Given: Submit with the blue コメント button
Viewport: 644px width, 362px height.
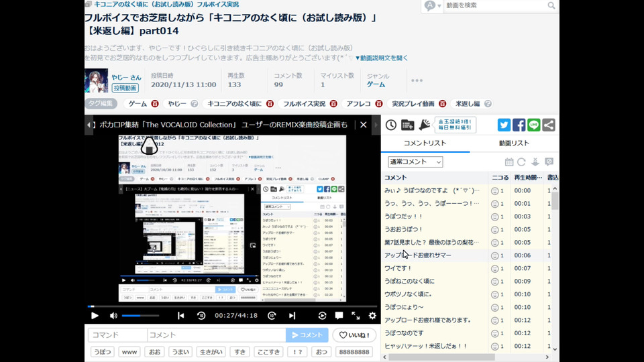Looking at the screenshot, I should click(x=307, y=335).
